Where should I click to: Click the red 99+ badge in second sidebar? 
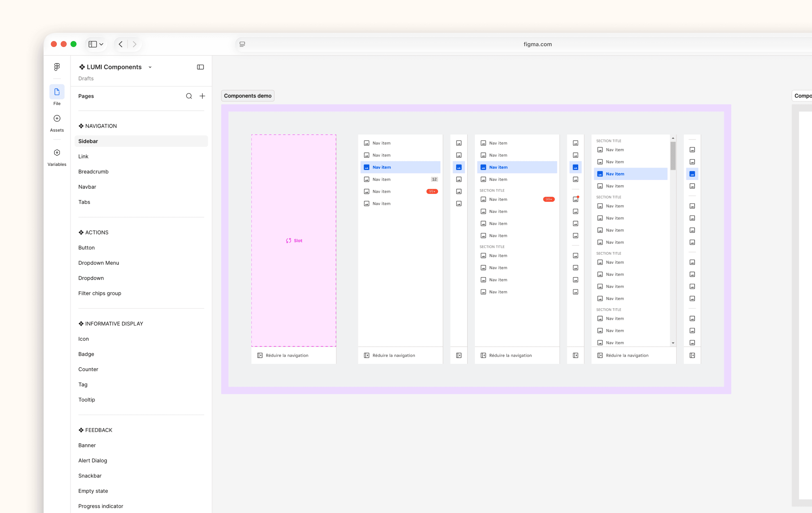click(x=432, y=192)
